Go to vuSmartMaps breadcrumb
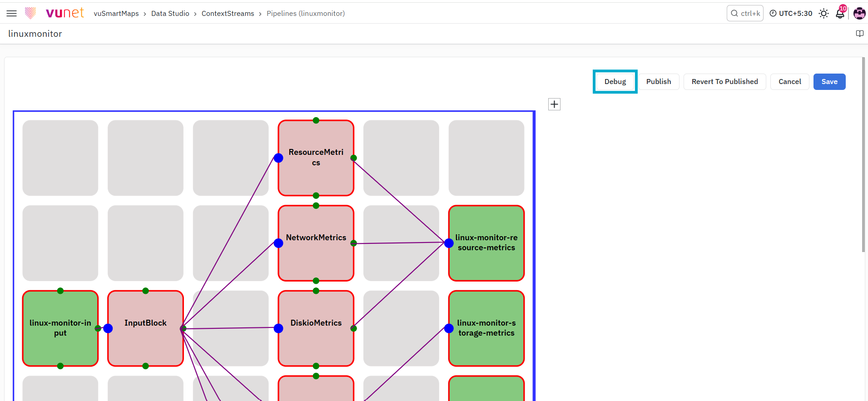868x401 pixels. point(116,14)
